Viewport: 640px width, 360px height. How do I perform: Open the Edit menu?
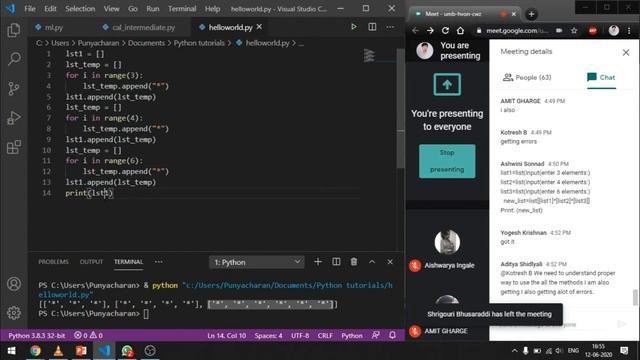pos(50,9)
